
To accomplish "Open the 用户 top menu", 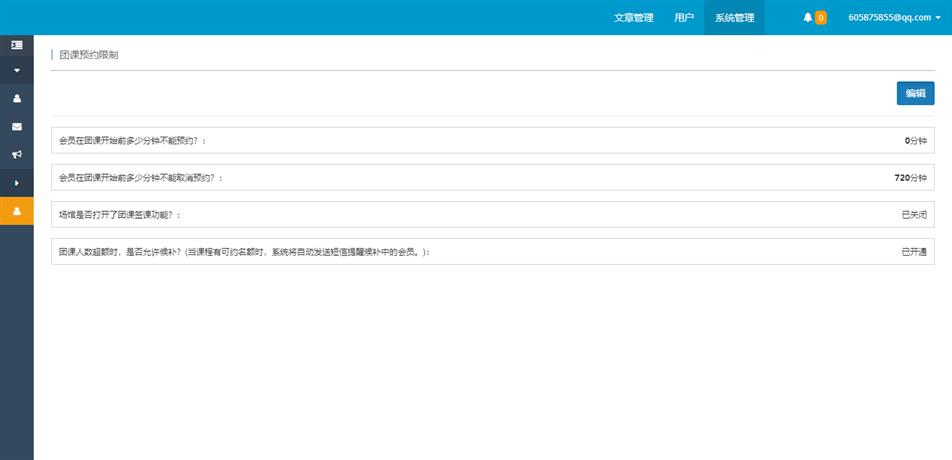I will (684, 18).
